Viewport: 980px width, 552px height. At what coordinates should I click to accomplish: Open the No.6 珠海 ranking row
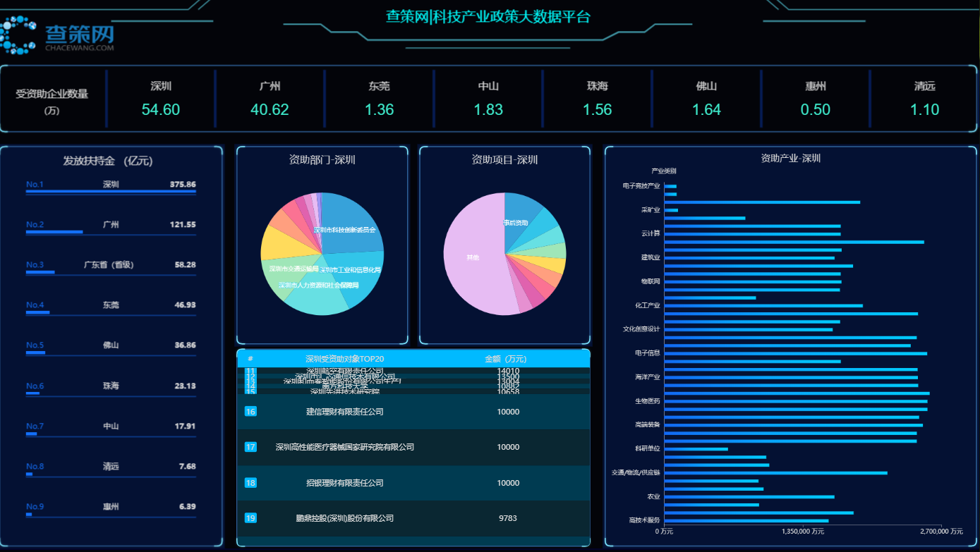click(x=111, y=388)
